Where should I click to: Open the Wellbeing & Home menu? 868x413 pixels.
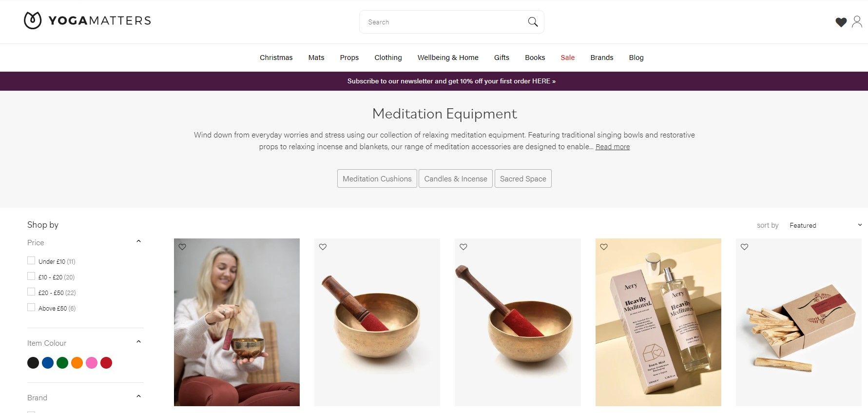coord(448,58)
